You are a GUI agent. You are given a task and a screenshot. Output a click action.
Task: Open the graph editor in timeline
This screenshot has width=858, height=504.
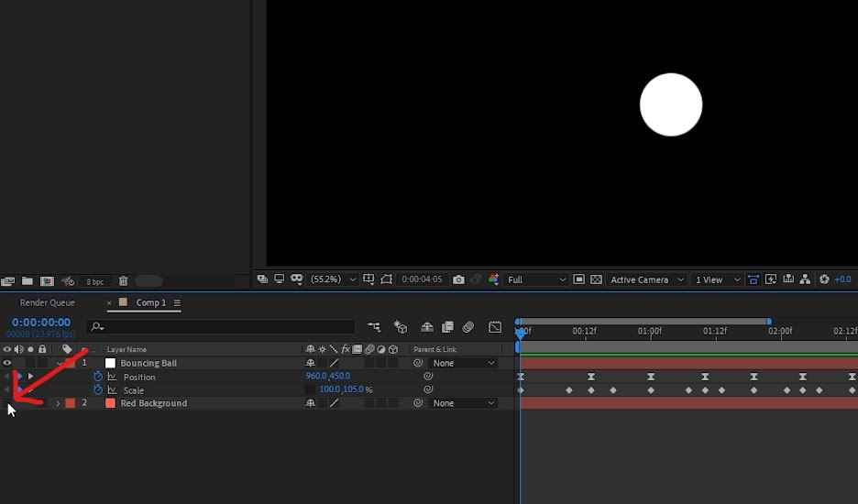[495, 327]
